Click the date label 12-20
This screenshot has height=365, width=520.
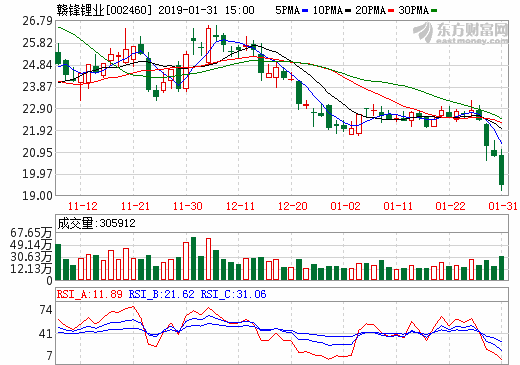293,206
